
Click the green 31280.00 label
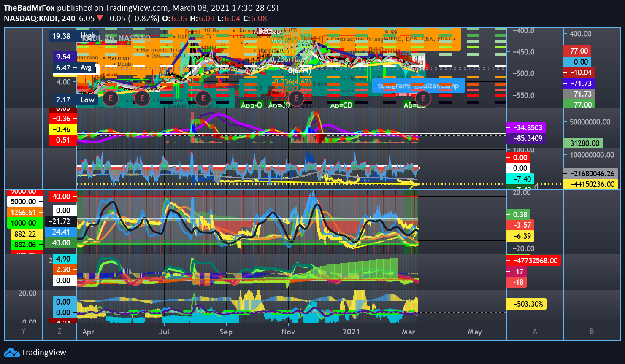[x=583, y=143]
